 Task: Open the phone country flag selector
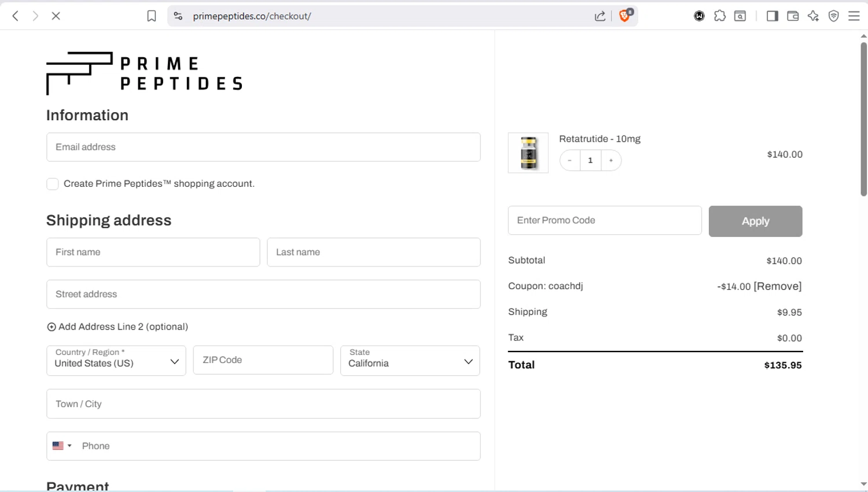pyautogui.click(x=62, y=446)
